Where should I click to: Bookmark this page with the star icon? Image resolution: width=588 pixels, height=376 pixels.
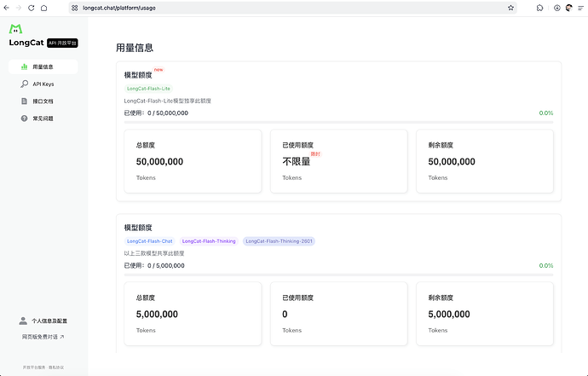[510, 8]
